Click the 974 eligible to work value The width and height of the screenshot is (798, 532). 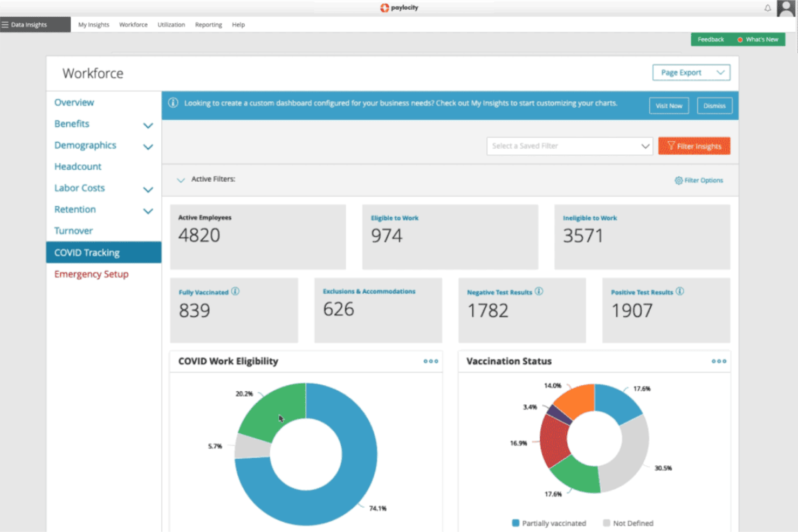coord(387,236)
